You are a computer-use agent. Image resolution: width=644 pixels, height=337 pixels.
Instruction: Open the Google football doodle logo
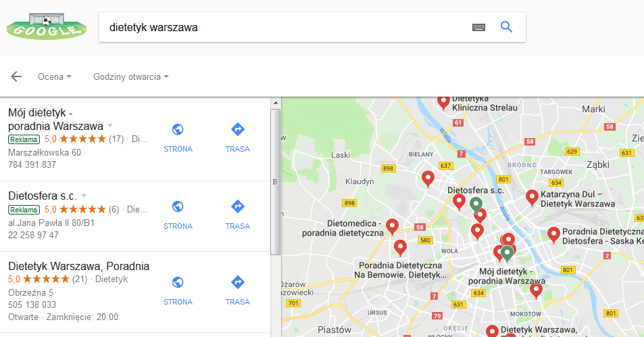[x=47, y=26]
